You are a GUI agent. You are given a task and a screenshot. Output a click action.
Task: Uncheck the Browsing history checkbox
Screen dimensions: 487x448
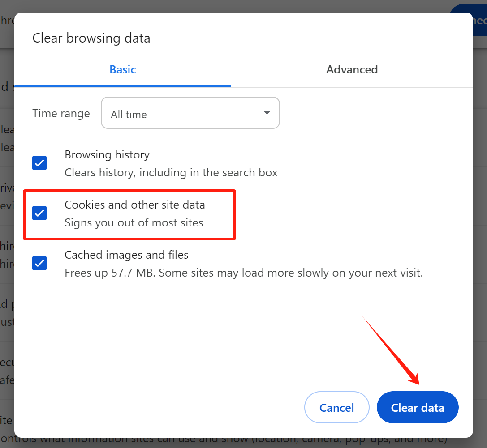[x=39, y=163]
